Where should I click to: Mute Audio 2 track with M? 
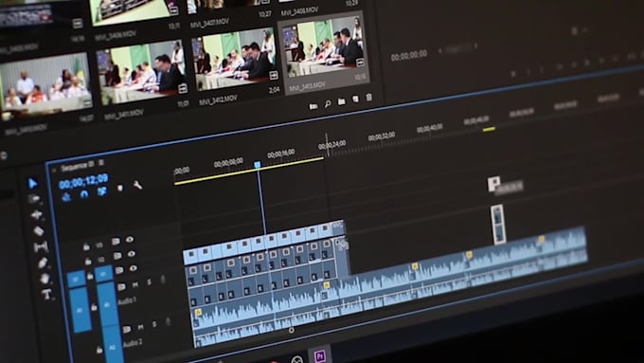(140, 327)
